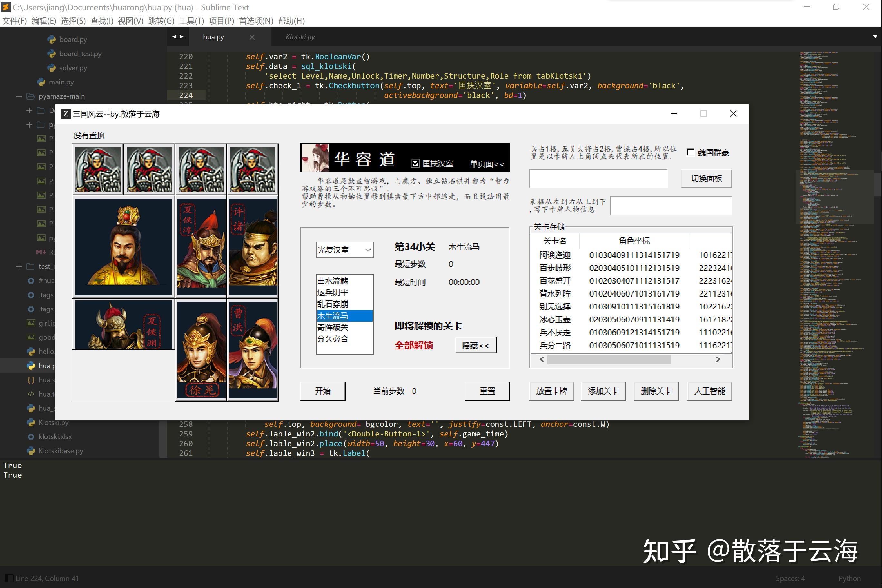The width and height of the screenshot is (882, 588).
Task: Click the file icon beside klotski.xlsx
Action: pos(31,436)
